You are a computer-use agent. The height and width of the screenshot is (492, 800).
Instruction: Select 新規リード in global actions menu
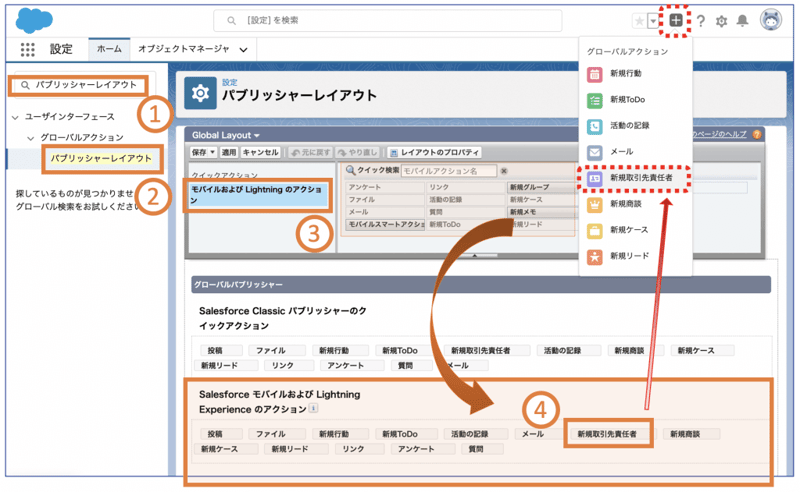click(x=630, y=256)
